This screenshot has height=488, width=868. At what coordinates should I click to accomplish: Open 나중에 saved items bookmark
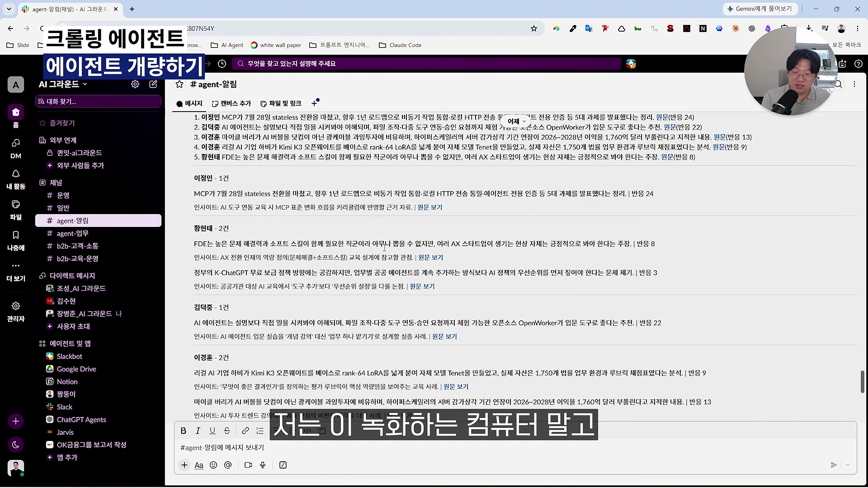tap(16, 240)
